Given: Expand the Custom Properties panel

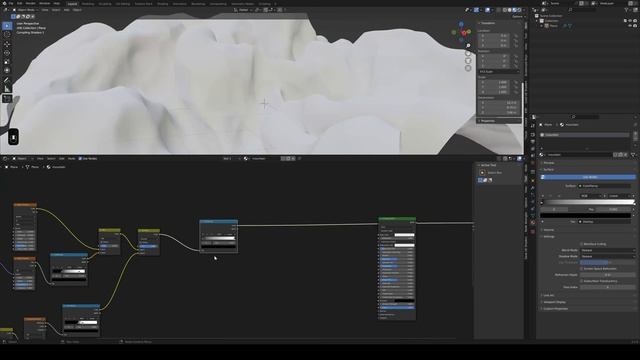Looking at the screenshot, I should 556,309.
